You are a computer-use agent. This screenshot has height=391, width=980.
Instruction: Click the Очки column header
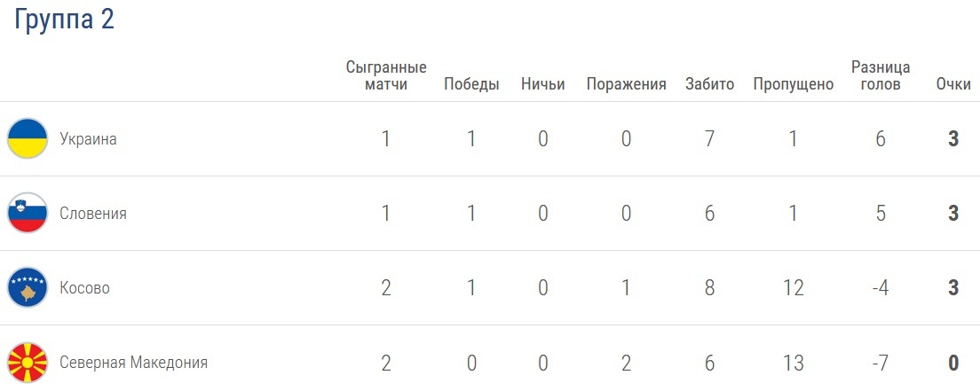pyautogui.click(x=953, y=85)
